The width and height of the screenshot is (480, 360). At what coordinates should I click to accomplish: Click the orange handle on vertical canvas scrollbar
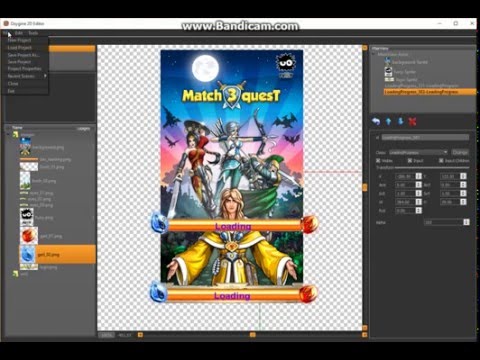[x=365, y=187]
